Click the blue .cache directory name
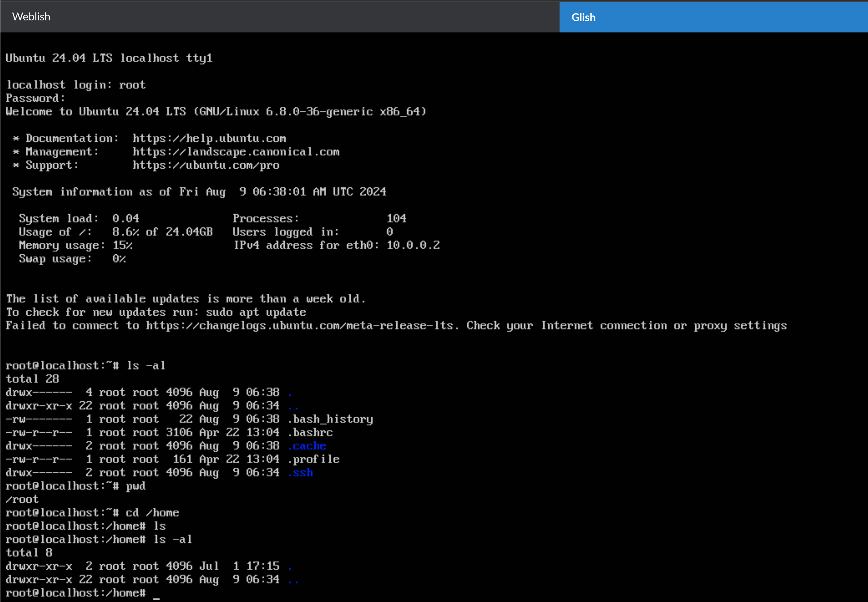 coord(307,446)
